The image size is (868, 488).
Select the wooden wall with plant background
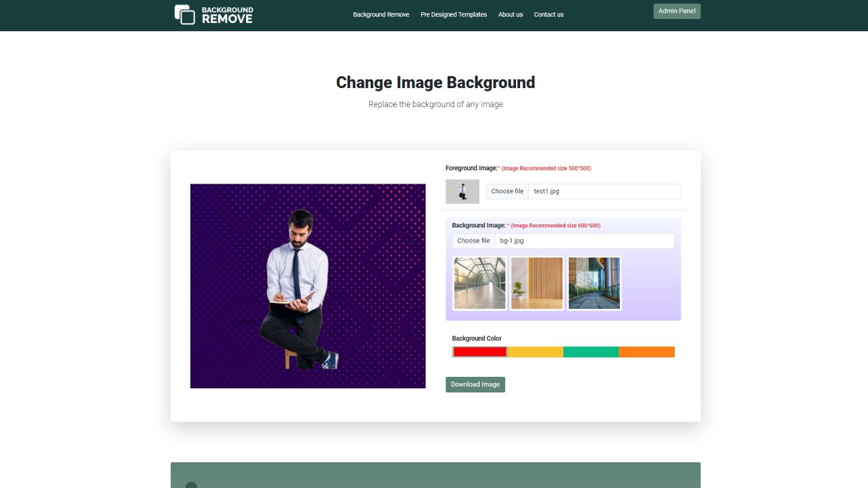click(537, 283)
